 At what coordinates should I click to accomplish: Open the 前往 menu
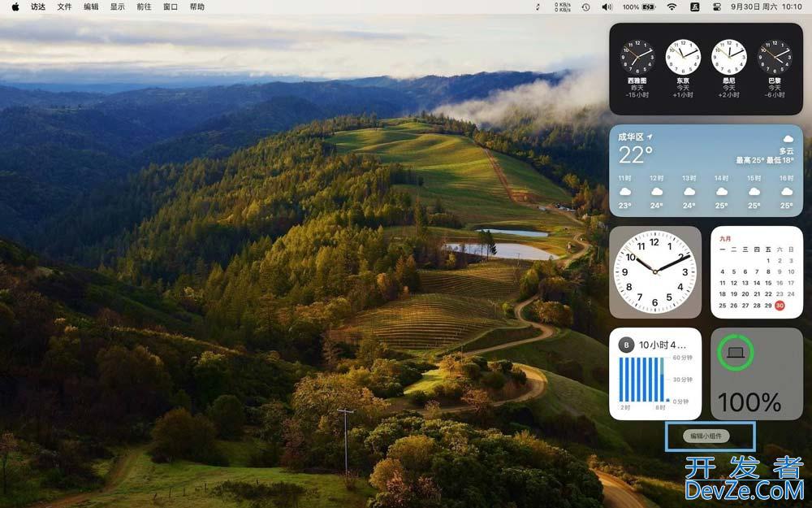coord(144,7)
